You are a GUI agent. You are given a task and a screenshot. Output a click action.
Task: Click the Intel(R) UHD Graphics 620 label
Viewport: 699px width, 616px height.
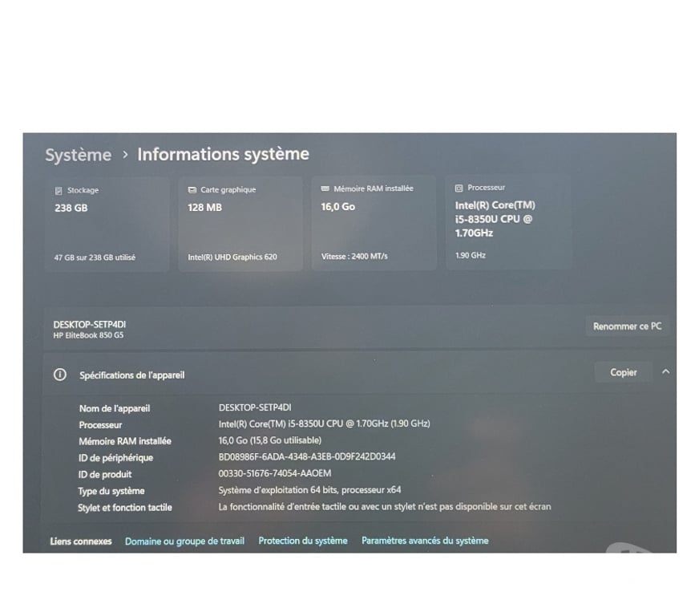tap(232, 257)
